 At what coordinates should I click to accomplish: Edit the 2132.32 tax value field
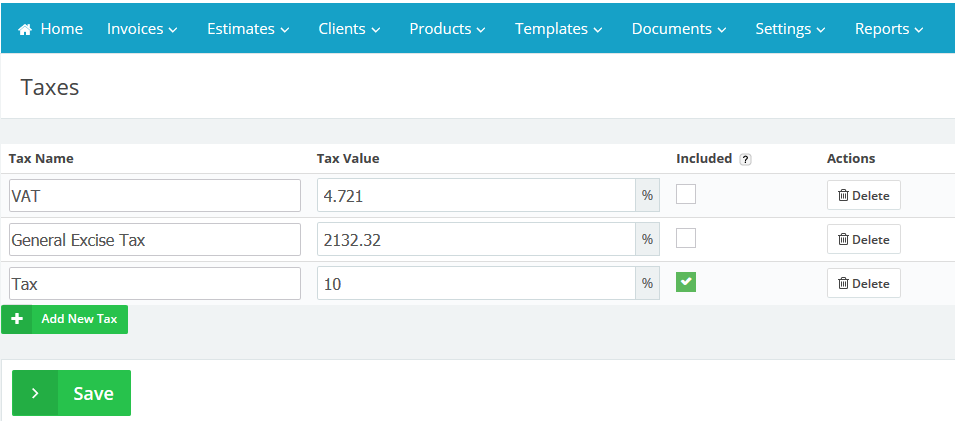[x=476, y=240]
